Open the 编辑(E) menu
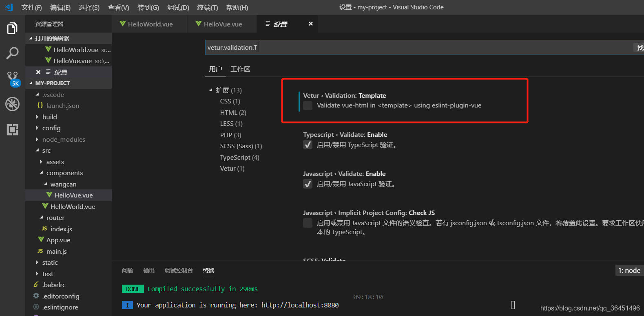The width and height of the screenshot is (644, 316). 60,7
